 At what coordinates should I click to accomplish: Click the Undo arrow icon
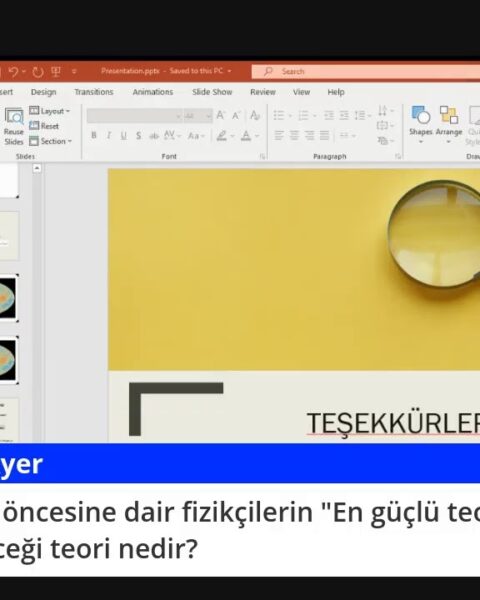point(13,72)
